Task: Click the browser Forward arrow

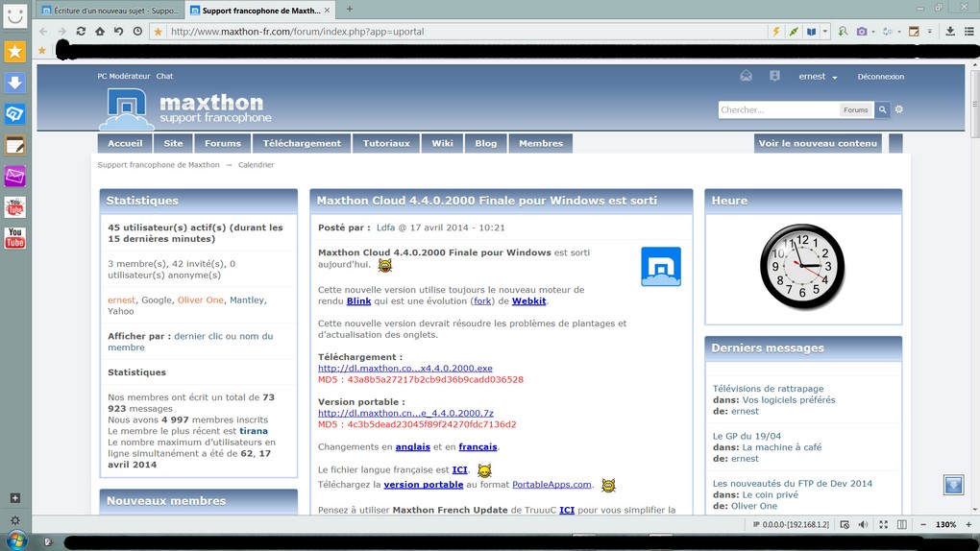Action: click(x=61, y=32)
